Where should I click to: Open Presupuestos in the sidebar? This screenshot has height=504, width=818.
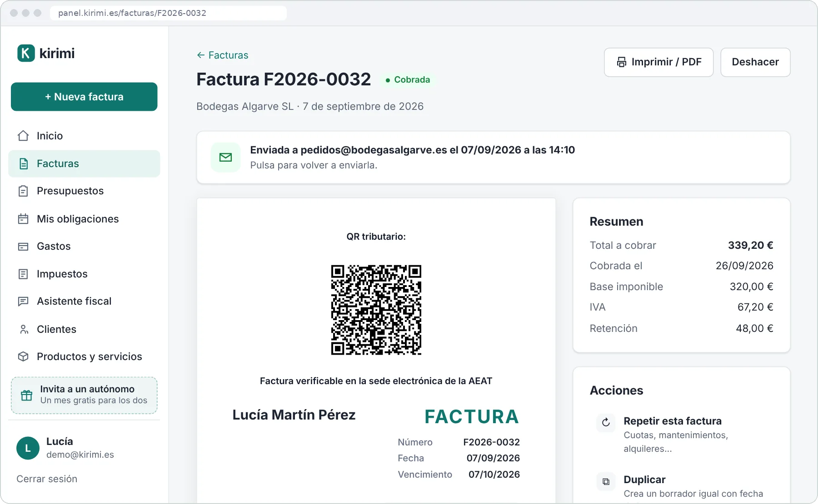pos(84,191)
